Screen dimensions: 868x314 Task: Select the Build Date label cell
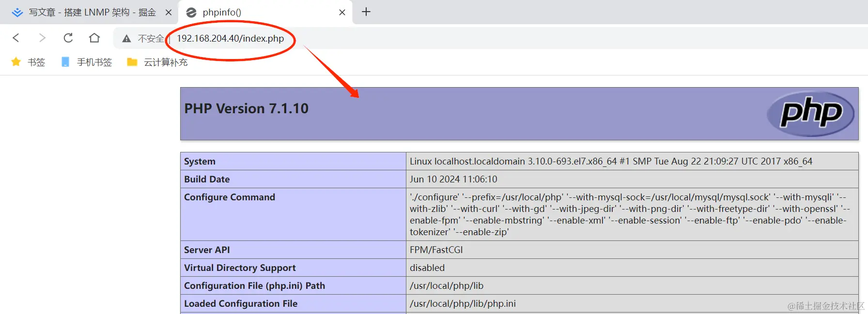pyautogui.click(x=293, y=179)
